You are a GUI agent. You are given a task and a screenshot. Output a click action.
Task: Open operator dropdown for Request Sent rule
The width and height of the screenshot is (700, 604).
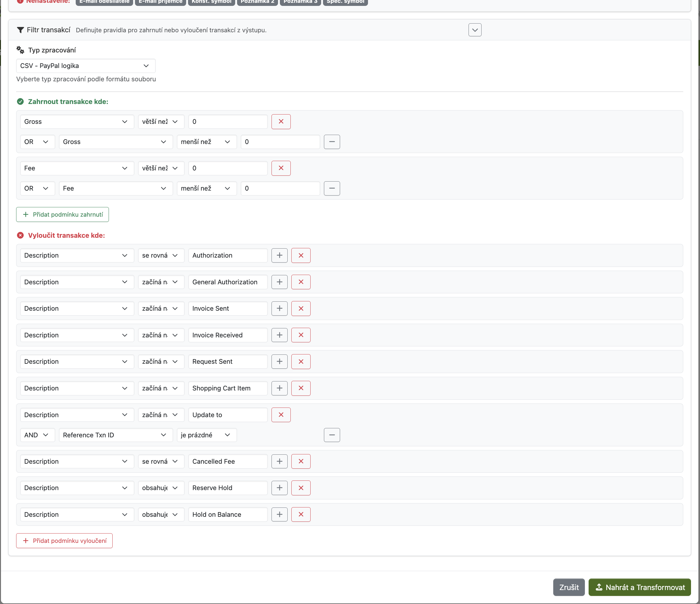click(x=161, y=361)
